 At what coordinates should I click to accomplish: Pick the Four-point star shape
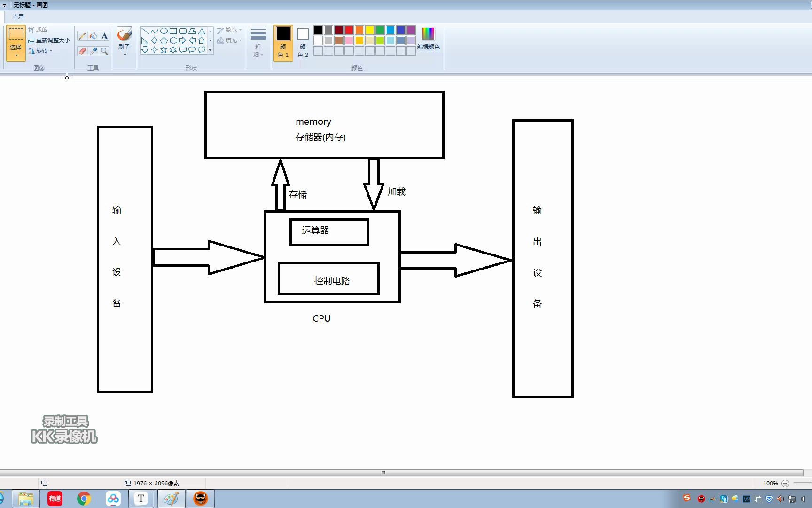coord(154,49)
